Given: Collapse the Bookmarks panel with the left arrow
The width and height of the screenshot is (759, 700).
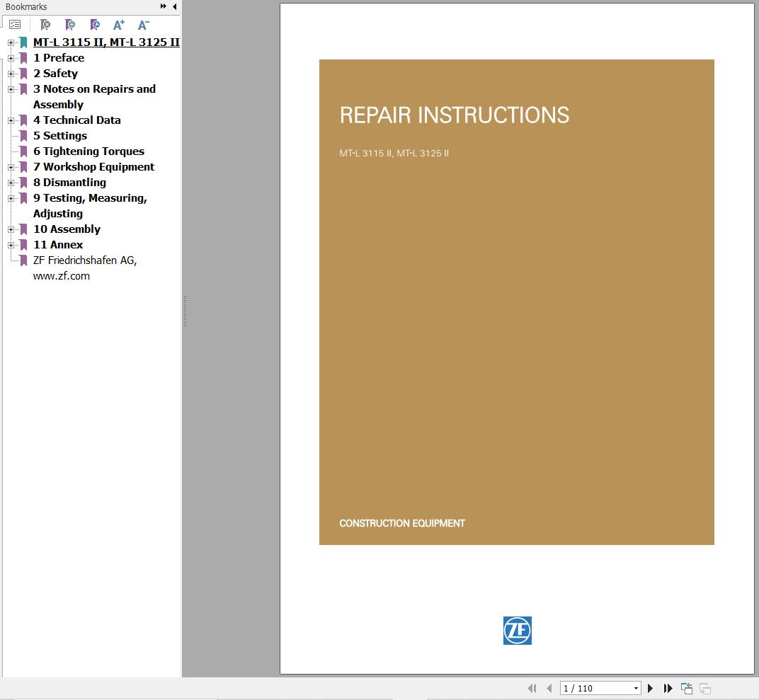Looking at the screenshot, I should (174, 6).
